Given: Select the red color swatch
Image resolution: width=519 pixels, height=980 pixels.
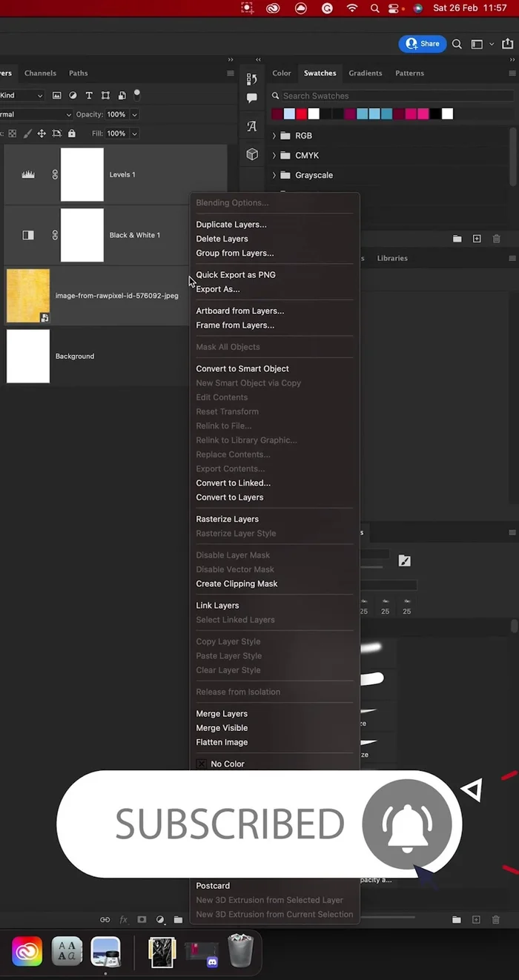Looking at the screenshot, I should (x=301, y=113).
